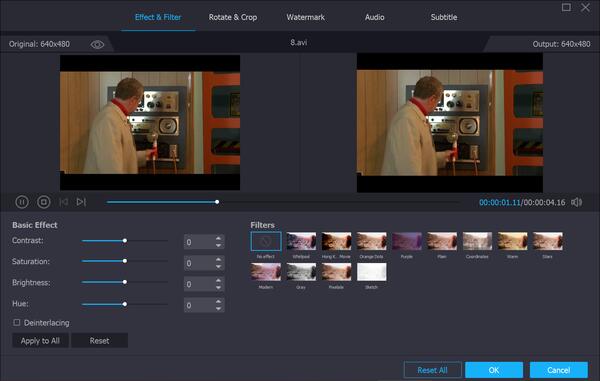Click the Output: 640x480 label
This screenshot has height=381, width=600.
(x=561, y=44)
